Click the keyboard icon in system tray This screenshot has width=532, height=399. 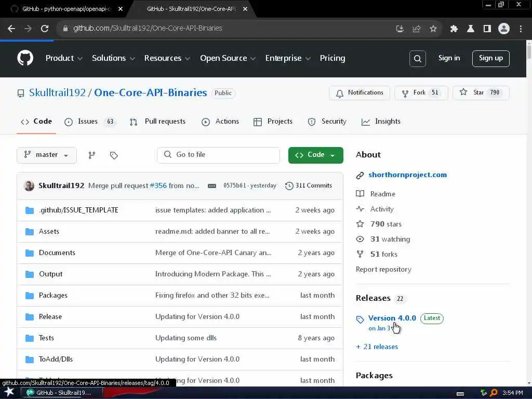[x=460, y=394]
